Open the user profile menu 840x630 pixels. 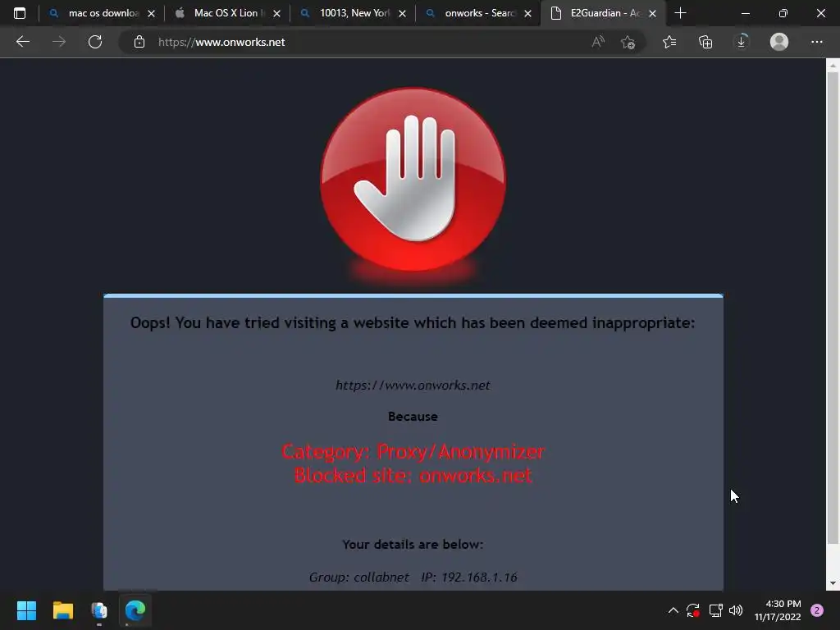click(779, 42)
